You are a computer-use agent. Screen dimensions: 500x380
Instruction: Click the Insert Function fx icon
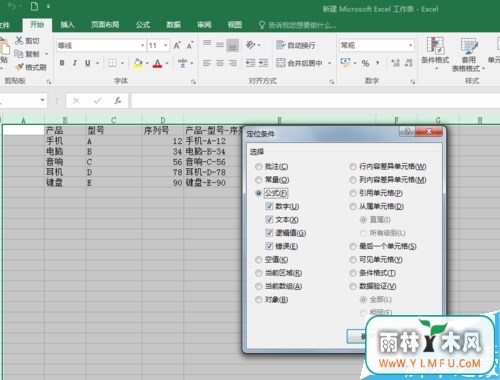click(118, 100)
